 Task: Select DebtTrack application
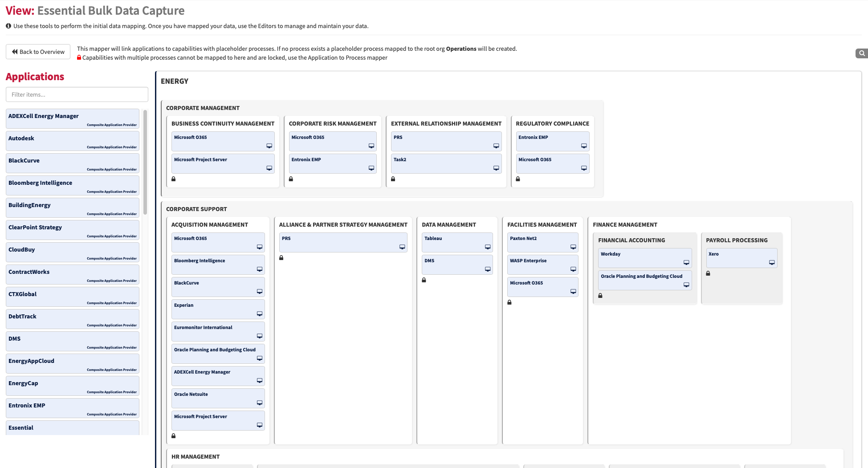(x=73, y=319)
